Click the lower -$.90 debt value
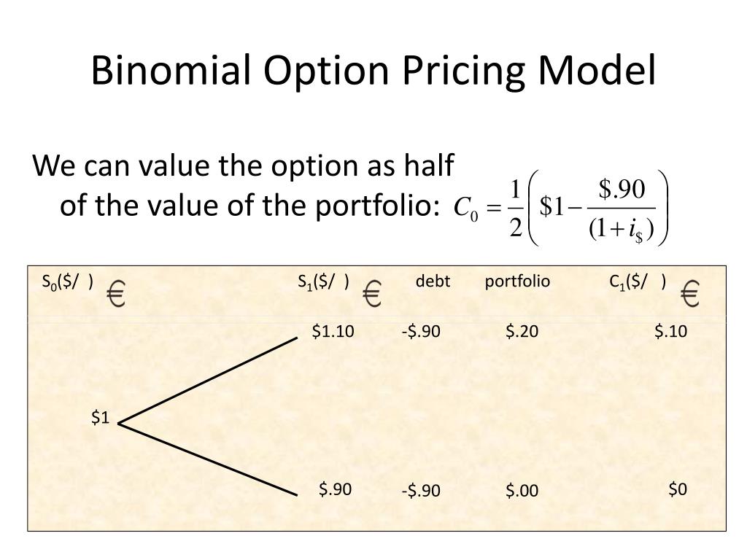Viewport: 747px width, 560px height. pyautogui.click(x=421, y=490)
